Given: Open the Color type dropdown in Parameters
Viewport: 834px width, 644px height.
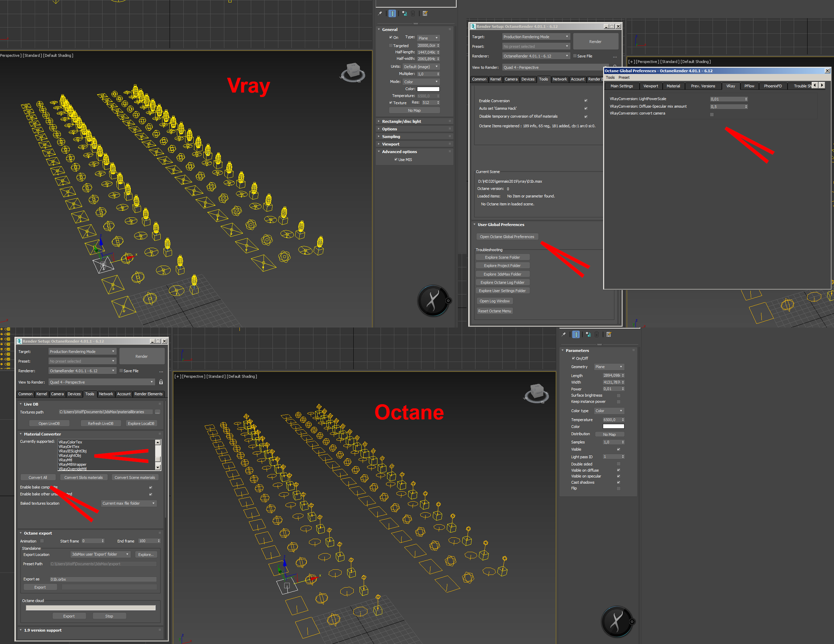Looking at the screenshot, I should click(609, 411).
